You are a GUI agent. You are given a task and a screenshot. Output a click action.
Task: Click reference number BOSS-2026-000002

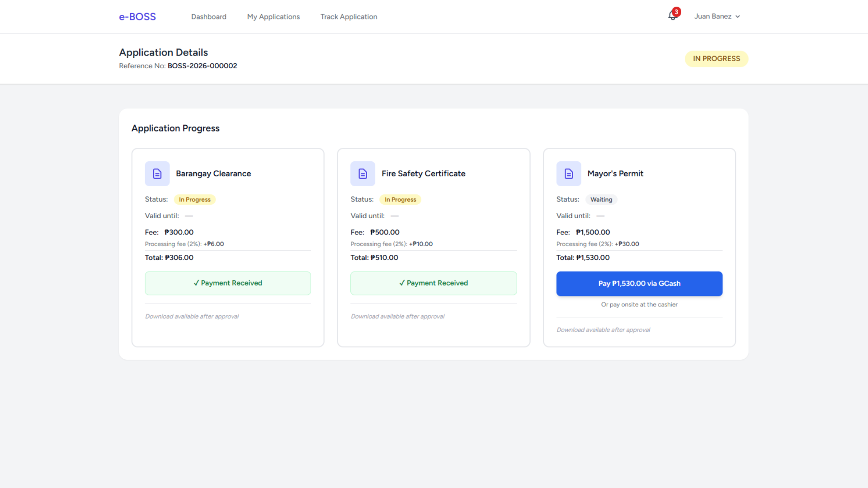point(202,66)
